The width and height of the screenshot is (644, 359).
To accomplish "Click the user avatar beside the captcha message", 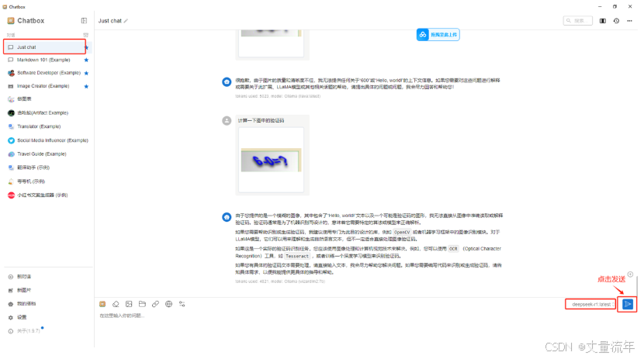I will click(227, 121).
